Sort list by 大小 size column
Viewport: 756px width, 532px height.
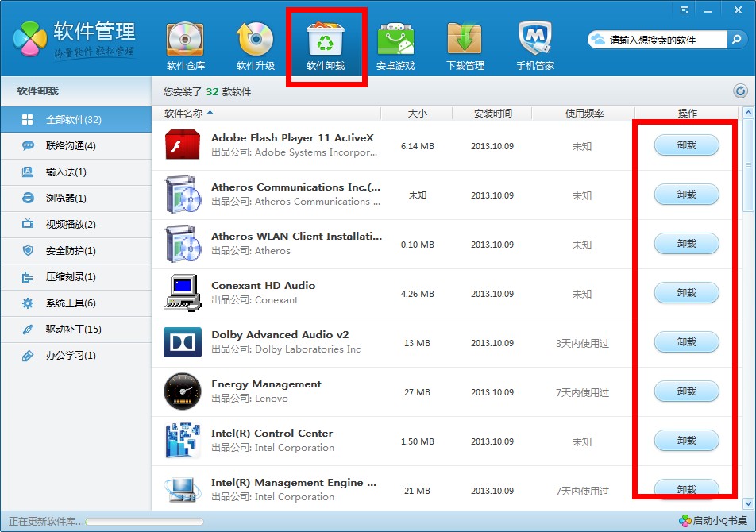[417, 114]
